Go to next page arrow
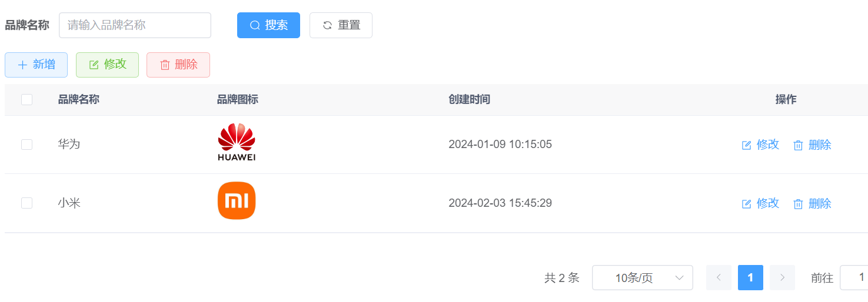The image size is (868, 302). 782,277
